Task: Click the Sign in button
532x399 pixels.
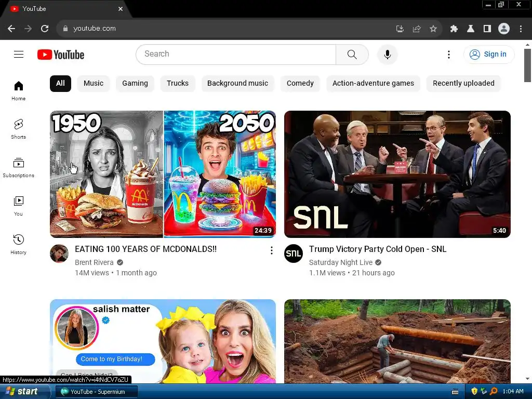Action: point(488,54)
